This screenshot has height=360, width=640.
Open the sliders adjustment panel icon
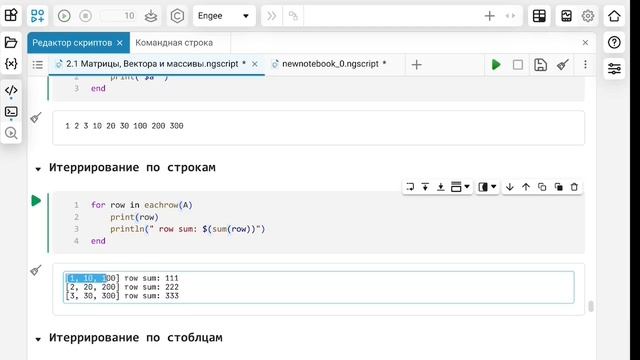tap(614, 68)
